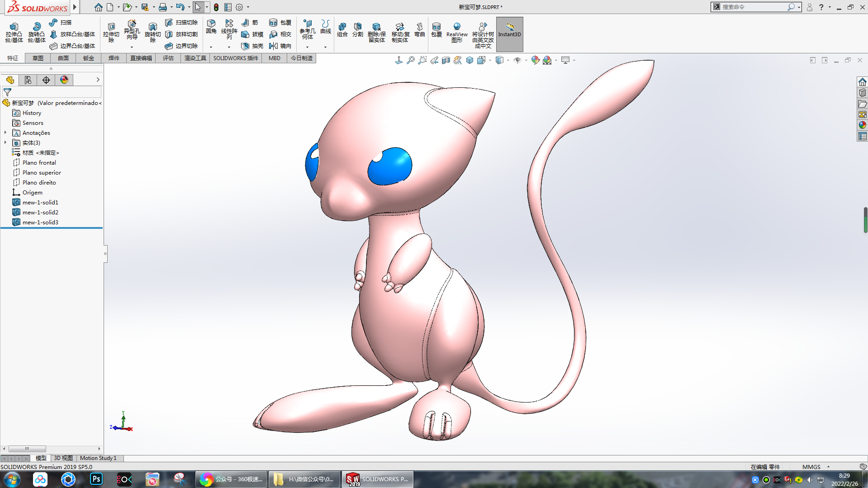Choose the Rib (筋) feature
868x488 pixels.
250,22
